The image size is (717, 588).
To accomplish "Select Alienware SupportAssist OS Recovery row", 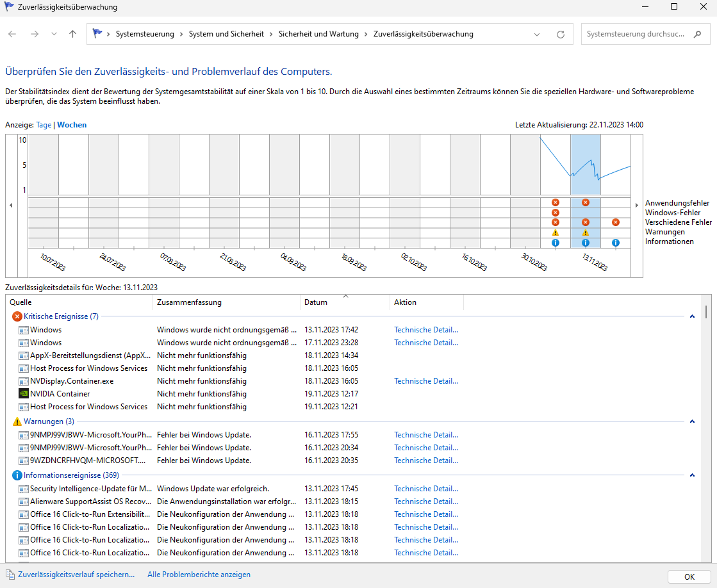I will coord(353,502).
